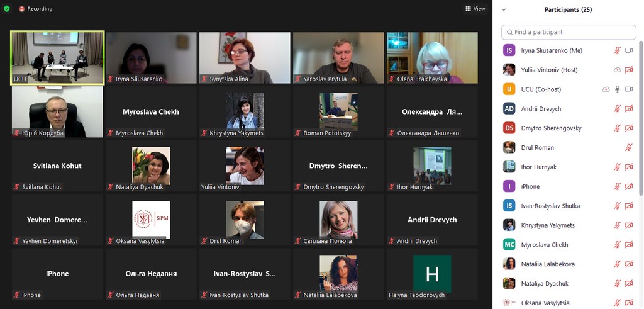Image resolution: width=644 pixels, height=309 pixels.
Task: Click the green encryption shield icon
Action: pos(7,9)
